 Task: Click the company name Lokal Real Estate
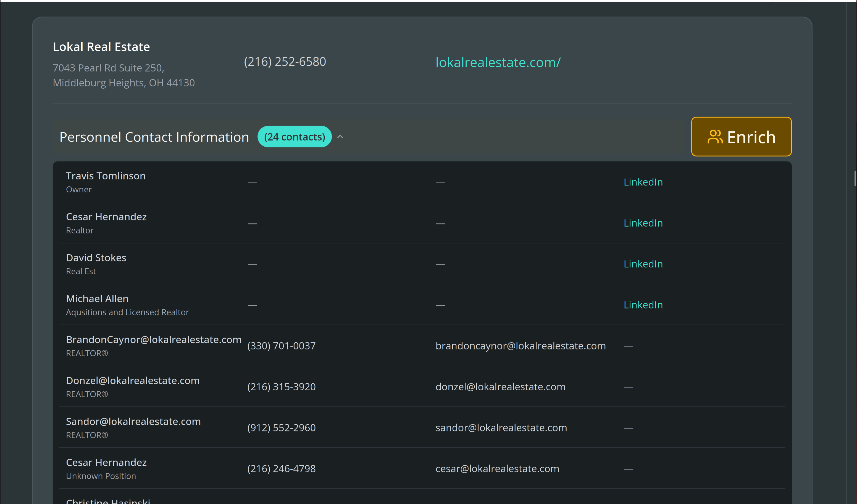(101, 47)
